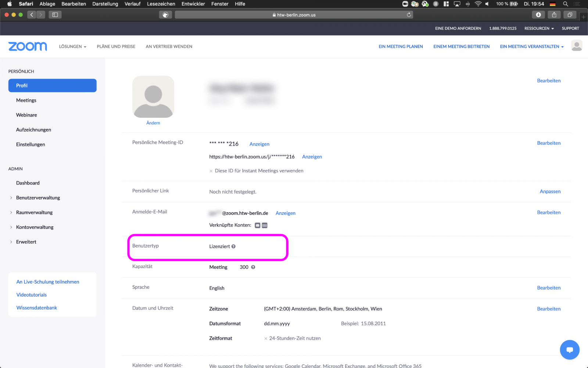This screenshot has height=368, width=588.
Task: Expand the Lösungen dropdown
Action: coord(72,46)
